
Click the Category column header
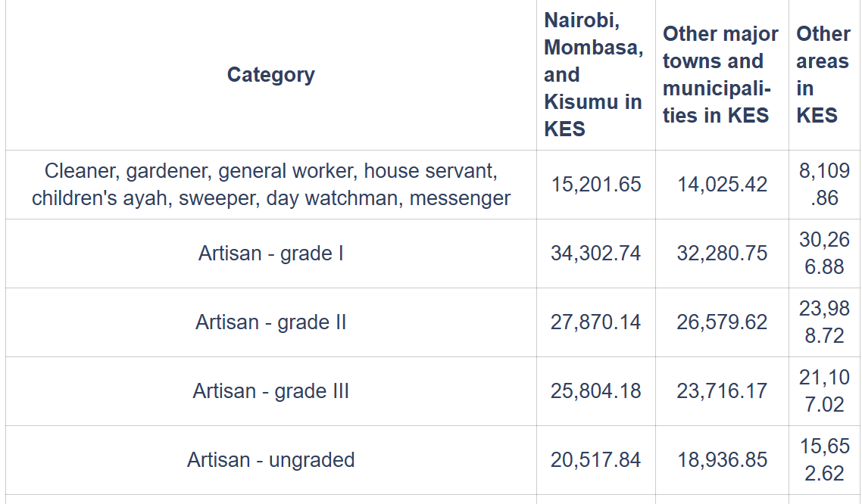pyautogui.click(x=270, y=75)
